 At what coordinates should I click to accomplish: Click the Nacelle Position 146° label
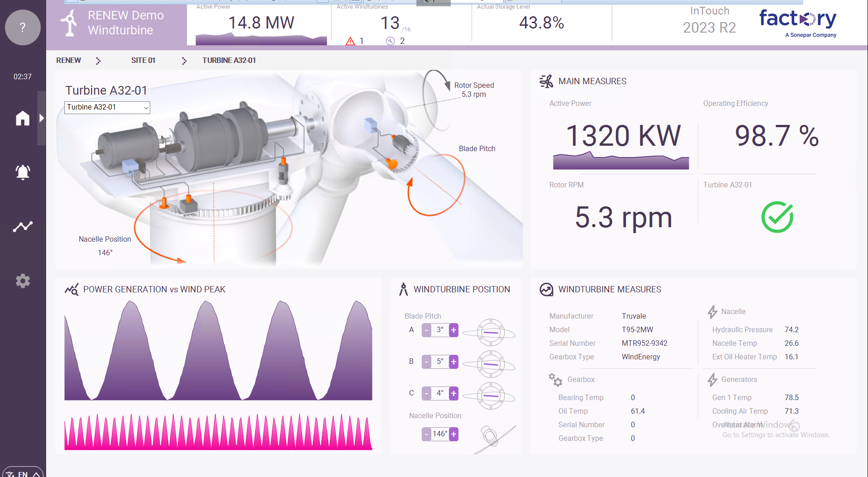click(105, 246)
